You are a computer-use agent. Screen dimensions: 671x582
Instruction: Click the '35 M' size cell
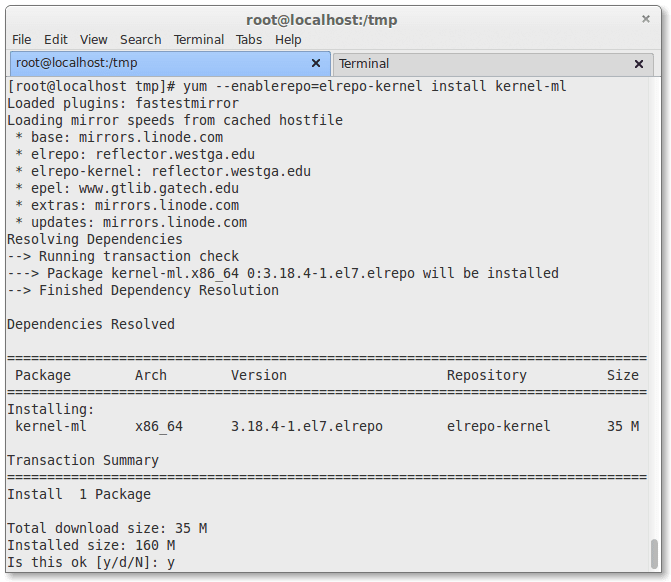point(623,427)
